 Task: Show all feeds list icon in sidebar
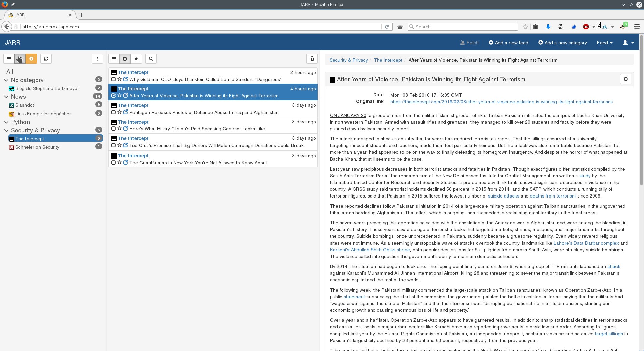click(x=9, y=59)
